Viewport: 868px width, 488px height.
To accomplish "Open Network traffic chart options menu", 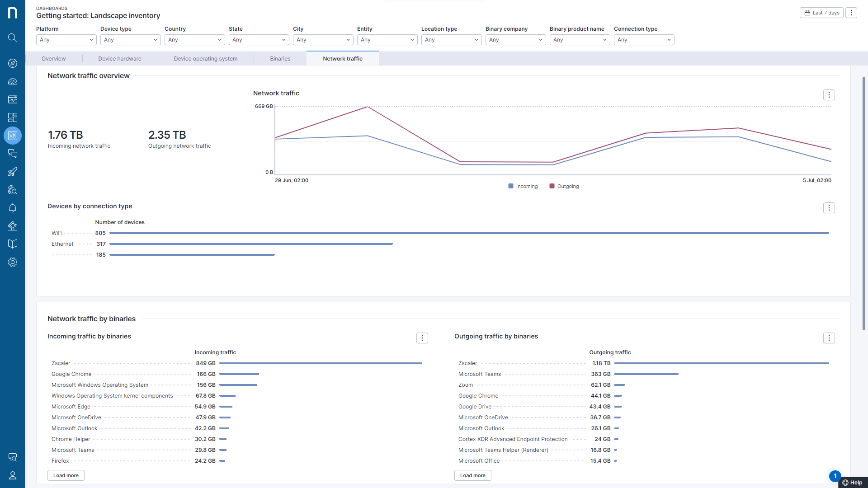I will click(829, 95).
